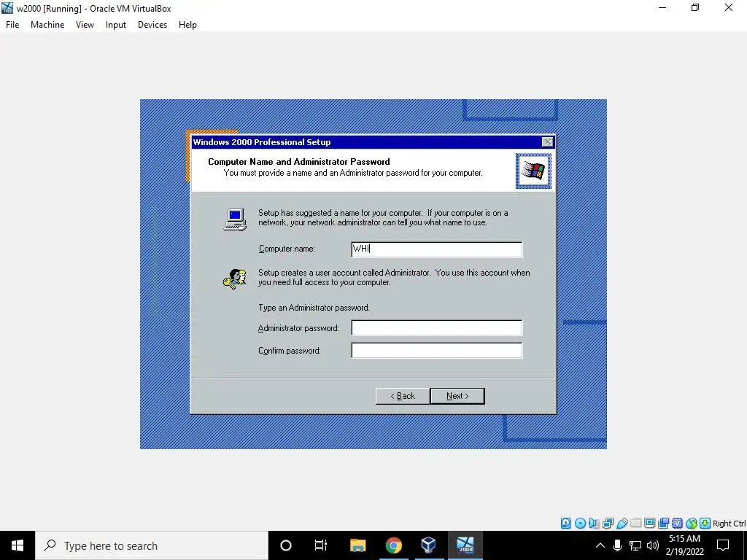Open the Windows Start menu
The height and width of the screenshot is (560, 747).
pos(18,545)
